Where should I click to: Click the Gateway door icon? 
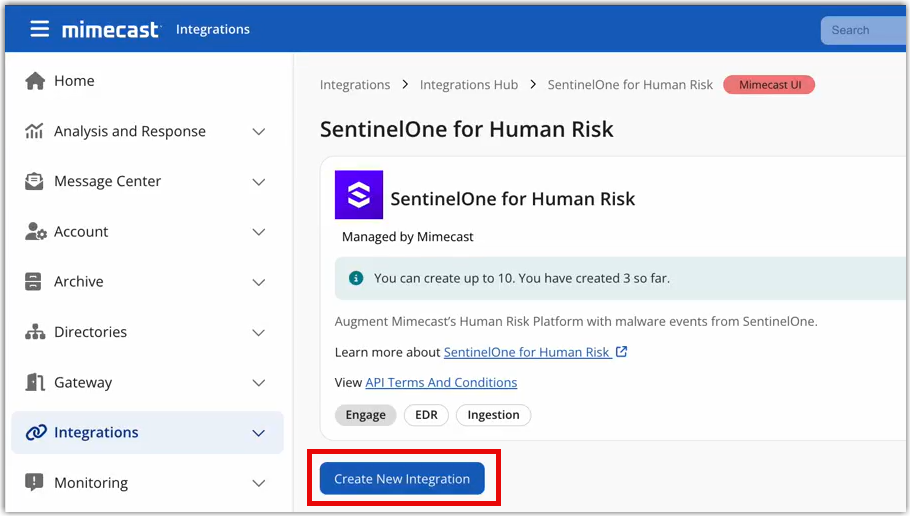click(x=35, y=382)
